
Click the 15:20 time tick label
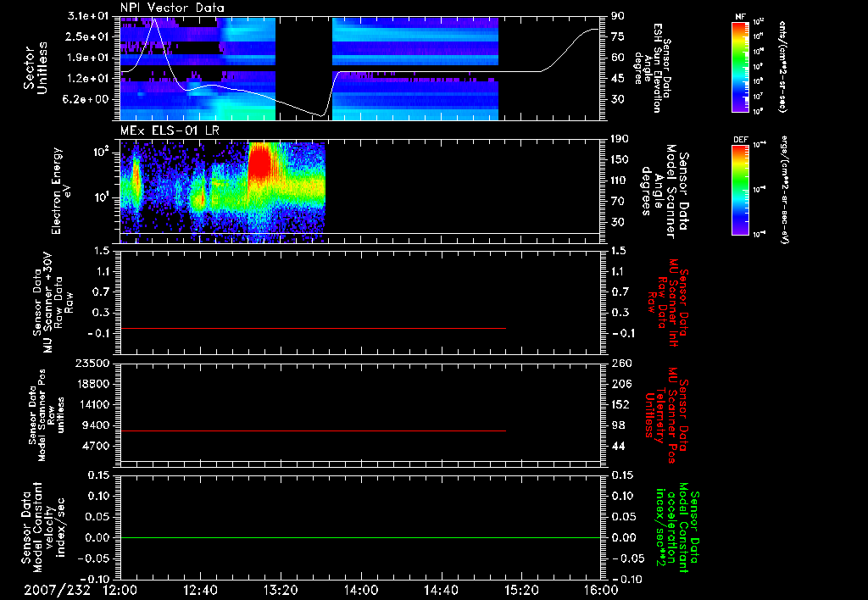521,590
